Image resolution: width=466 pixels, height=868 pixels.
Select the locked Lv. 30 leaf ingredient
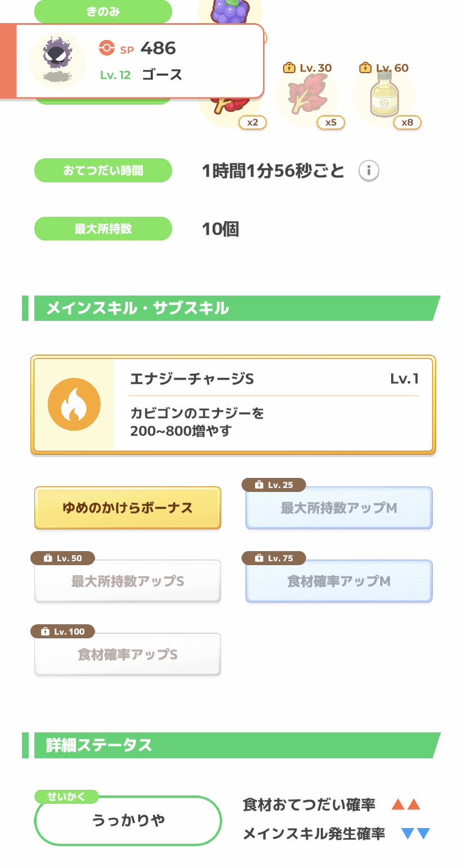tap(307, 97)
